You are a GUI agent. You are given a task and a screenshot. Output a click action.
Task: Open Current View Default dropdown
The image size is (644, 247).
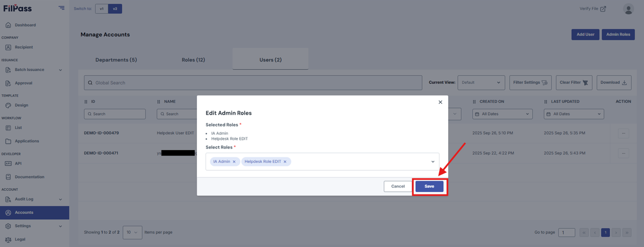click(x=481, y=83)
